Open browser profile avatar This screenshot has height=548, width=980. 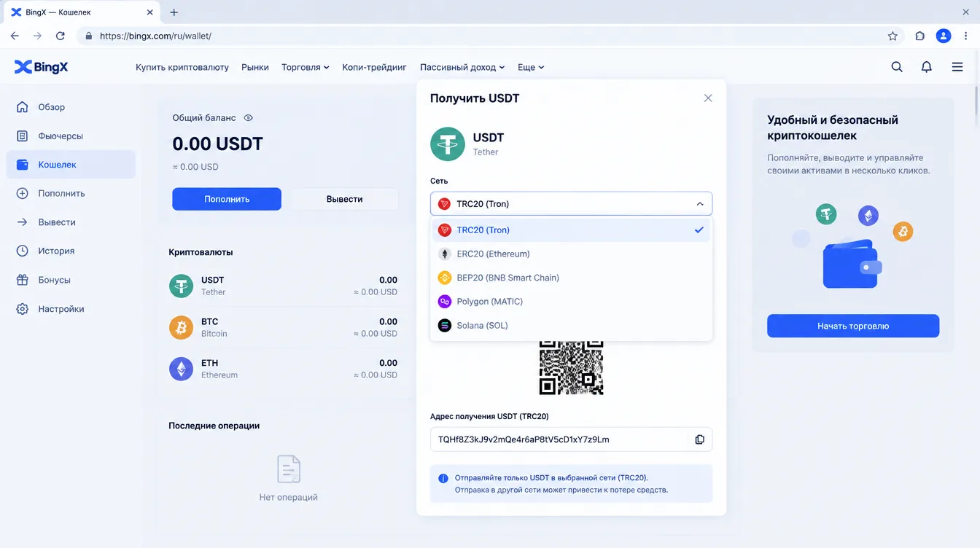[x=944, y=36]
